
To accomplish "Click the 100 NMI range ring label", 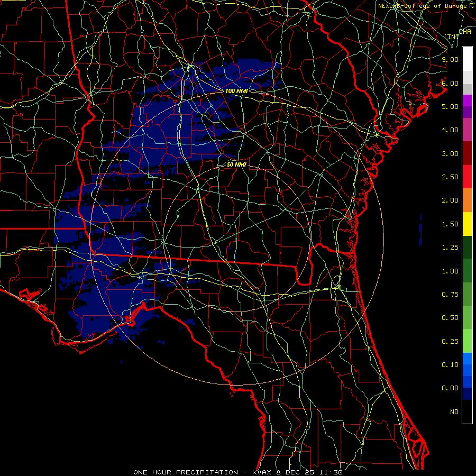I will 236,91.
